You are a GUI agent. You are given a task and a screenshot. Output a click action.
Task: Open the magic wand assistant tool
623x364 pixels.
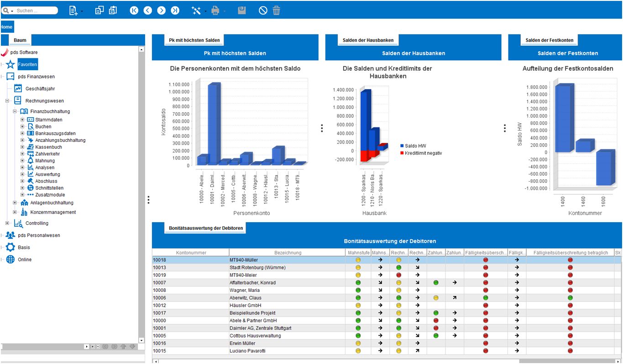coord(196,10)
